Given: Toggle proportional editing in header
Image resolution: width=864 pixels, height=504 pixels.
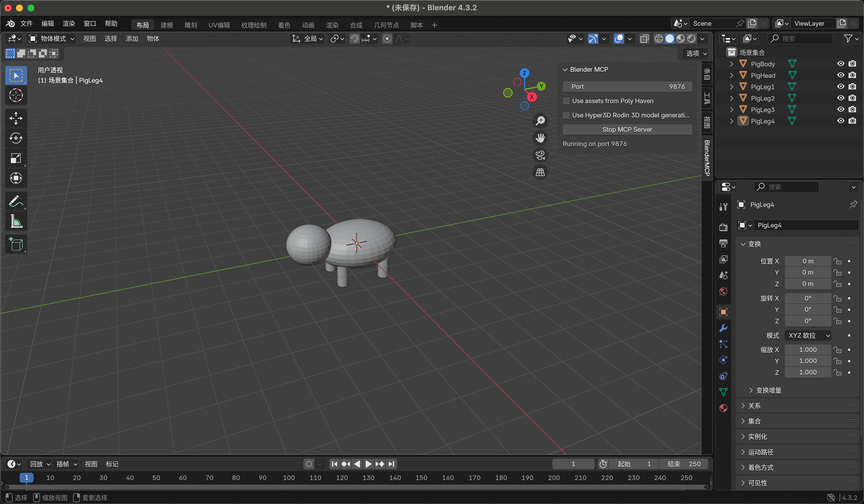Looking at the screenshot, I should tap(387, 39).
